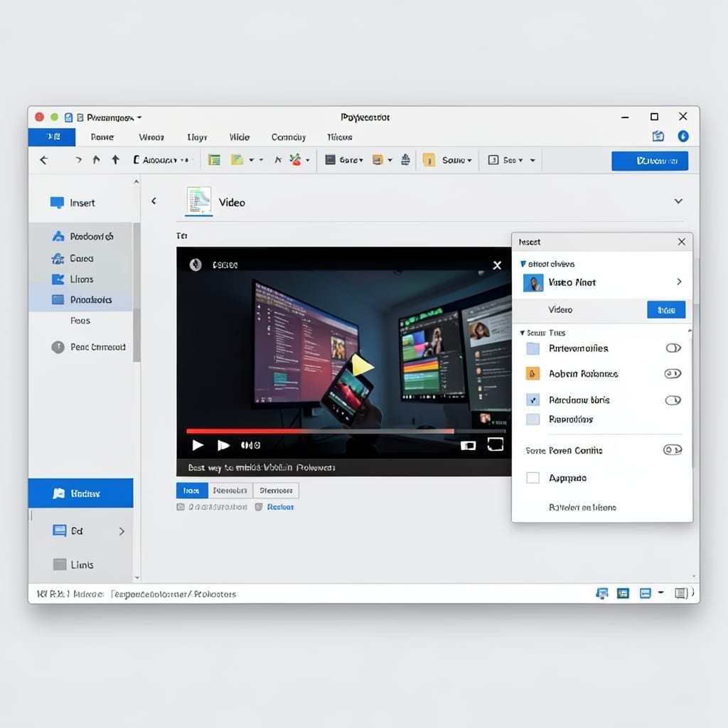Image resolution: width=728 pixels, height=728 pixels.
Task: Play the video with the play button
Action: 198,445
